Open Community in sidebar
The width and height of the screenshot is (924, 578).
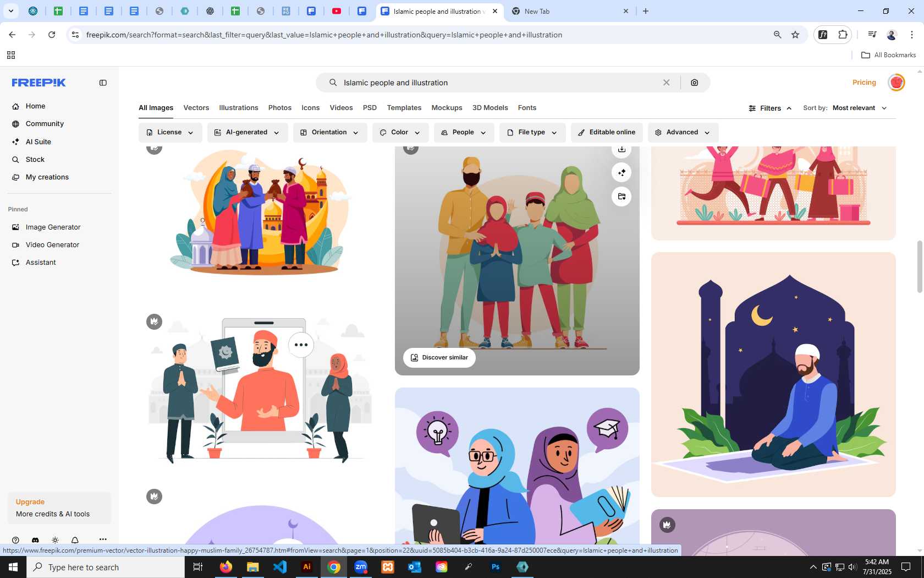point(45,124)
